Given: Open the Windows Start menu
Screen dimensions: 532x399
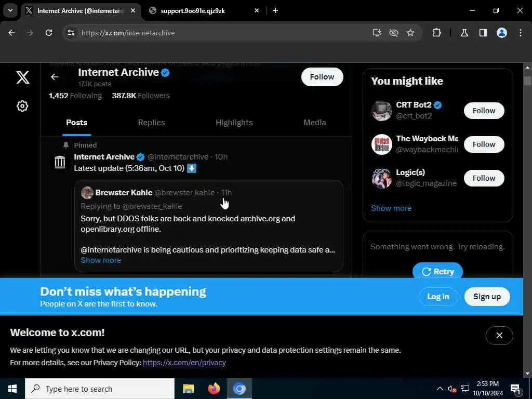Looking at the screenshot, I should click(x=12, y=389).
